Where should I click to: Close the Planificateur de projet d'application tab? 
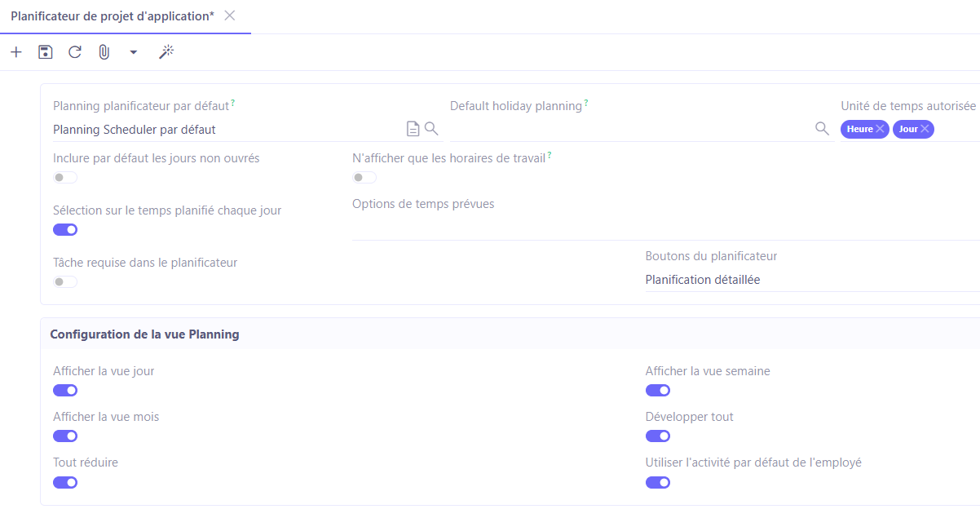click(x=230, y=15)
